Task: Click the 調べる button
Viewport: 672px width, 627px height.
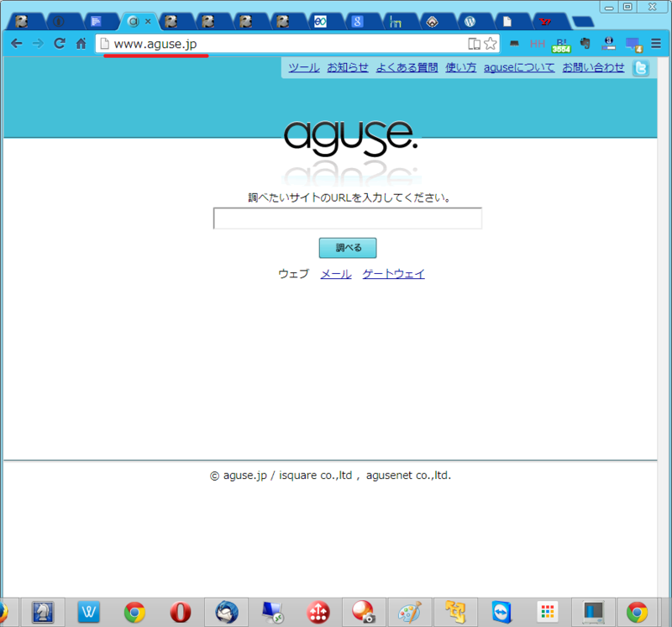Action: click(x=348, y=248)
